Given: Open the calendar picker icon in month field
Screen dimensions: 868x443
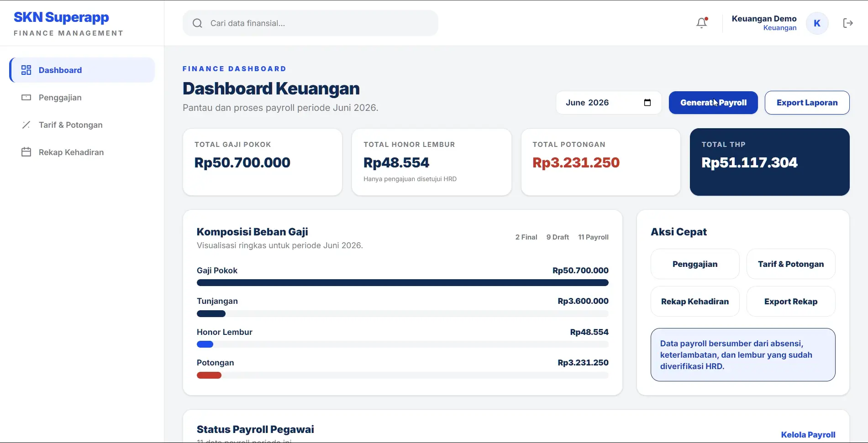Looking at the screenshot, I should pyautogui.click(x=647, y=103).
